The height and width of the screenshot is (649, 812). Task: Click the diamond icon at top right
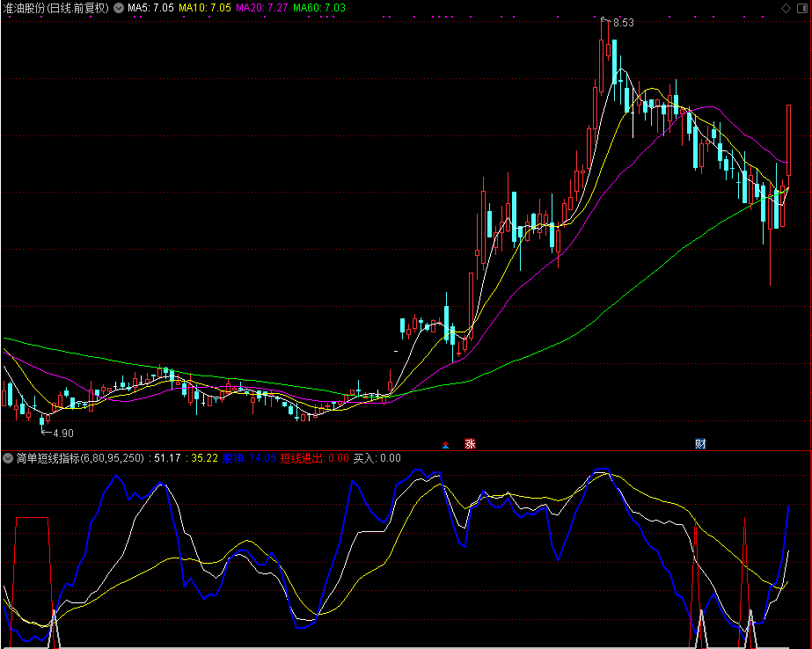786,7
